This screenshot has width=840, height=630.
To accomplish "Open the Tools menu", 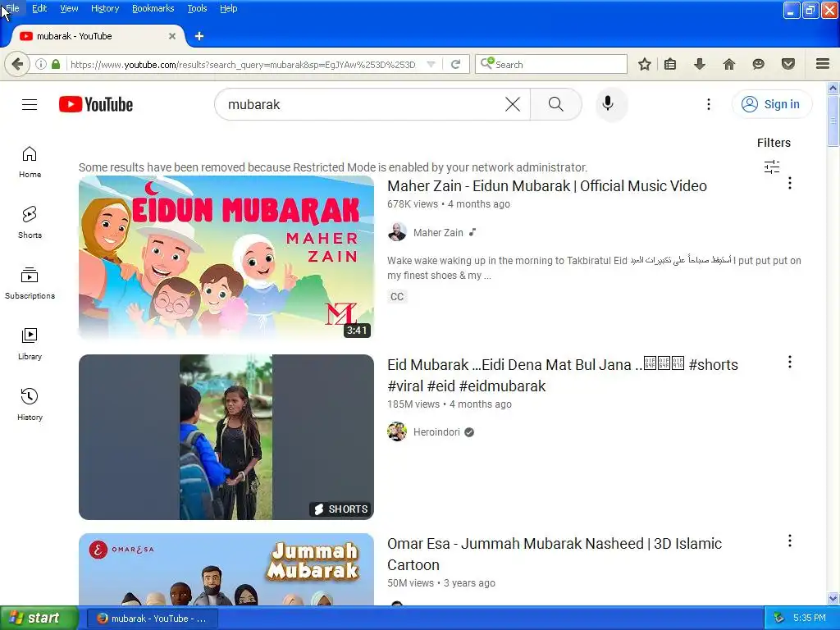I will point(197,8).
